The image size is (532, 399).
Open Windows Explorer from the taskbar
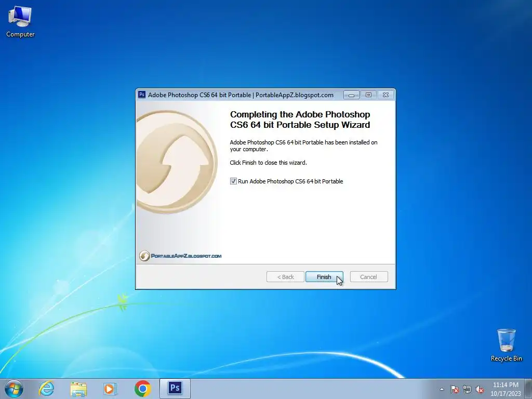tap(78, 389)
